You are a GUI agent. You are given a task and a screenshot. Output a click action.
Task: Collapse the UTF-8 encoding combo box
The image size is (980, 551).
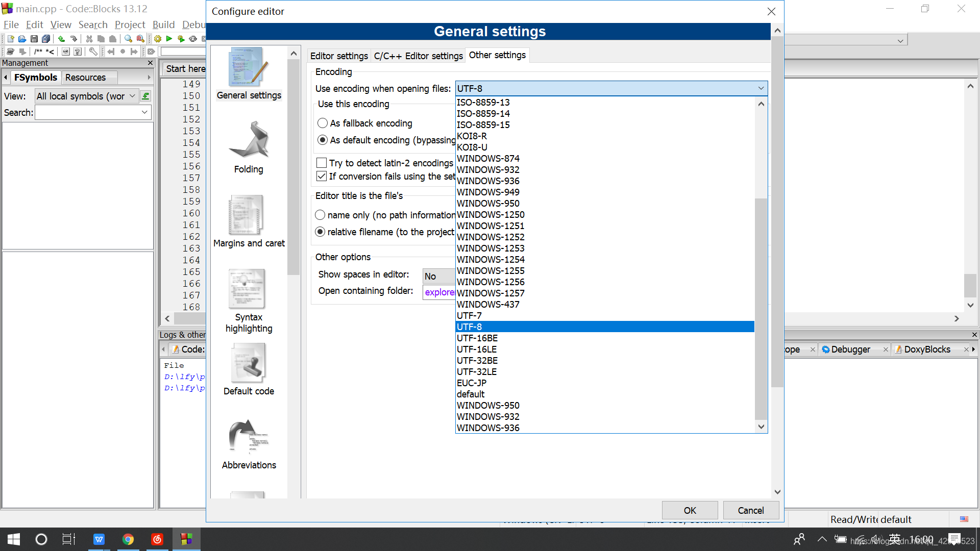tap(761, 88)
